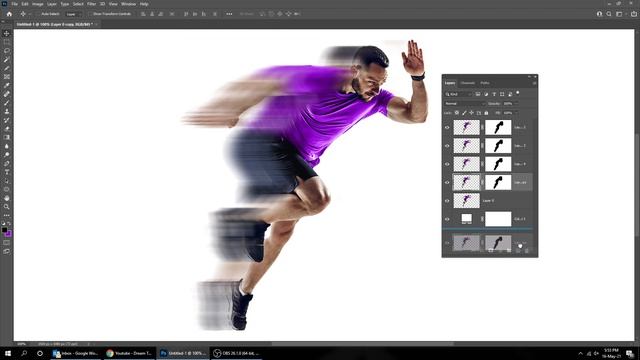This screenshot has height=360, width=640.
Task: Open OBS from the taskbar
Action: pos(237,353)
